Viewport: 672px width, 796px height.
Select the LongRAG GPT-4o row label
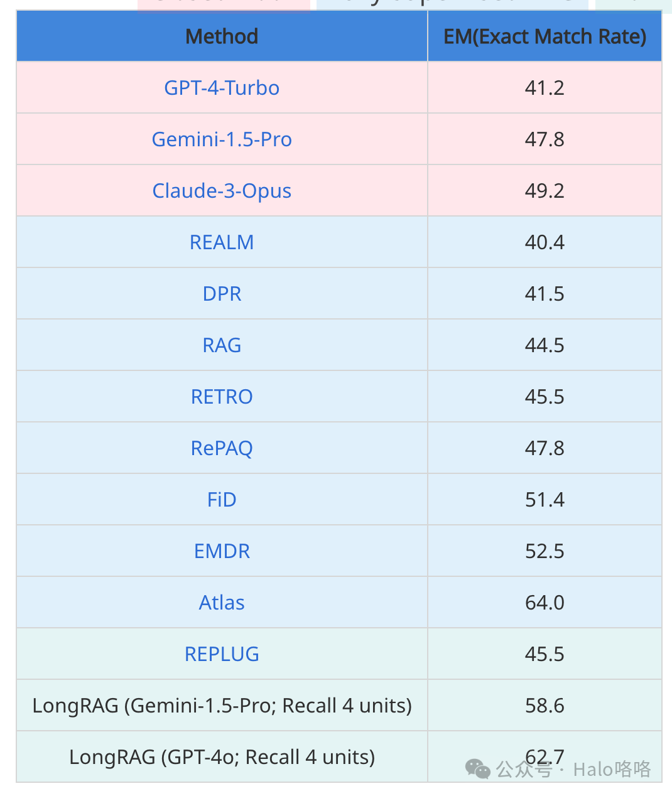point(222,757)
